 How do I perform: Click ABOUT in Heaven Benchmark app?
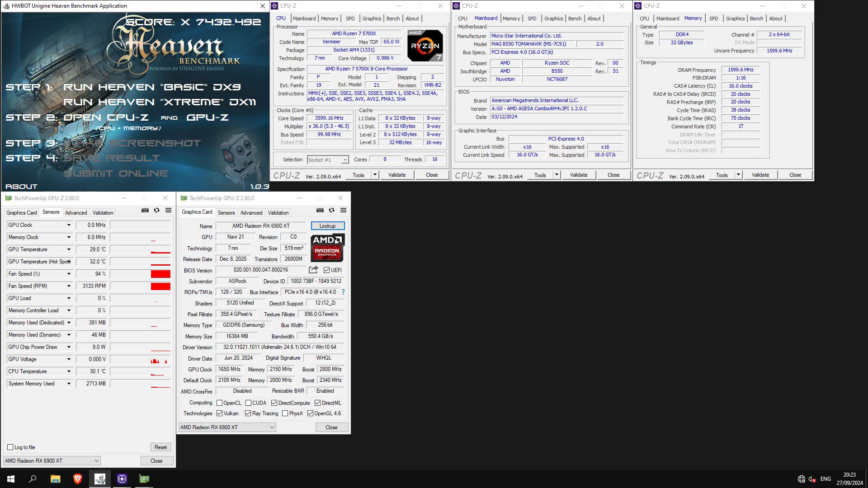pyautogui.click(x=21, y=186)
